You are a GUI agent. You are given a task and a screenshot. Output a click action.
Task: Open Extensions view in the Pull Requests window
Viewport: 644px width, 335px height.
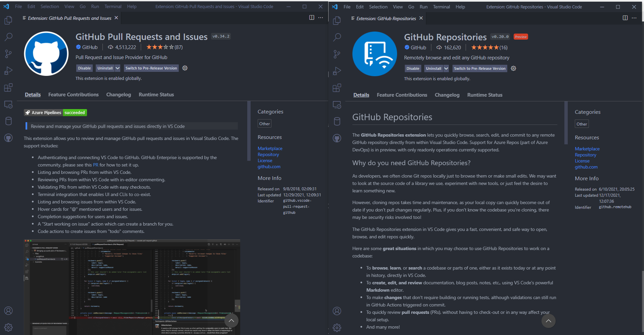[8, 88]
